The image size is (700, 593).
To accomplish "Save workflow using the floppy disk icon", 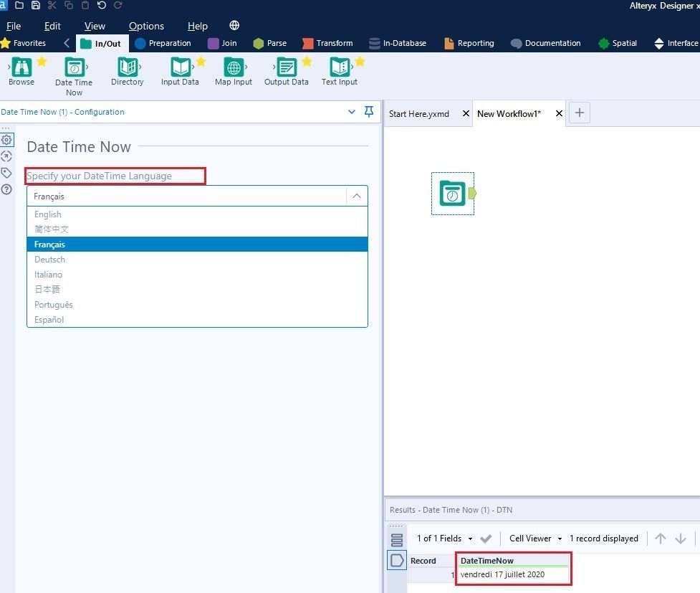I will coord(36,5).
